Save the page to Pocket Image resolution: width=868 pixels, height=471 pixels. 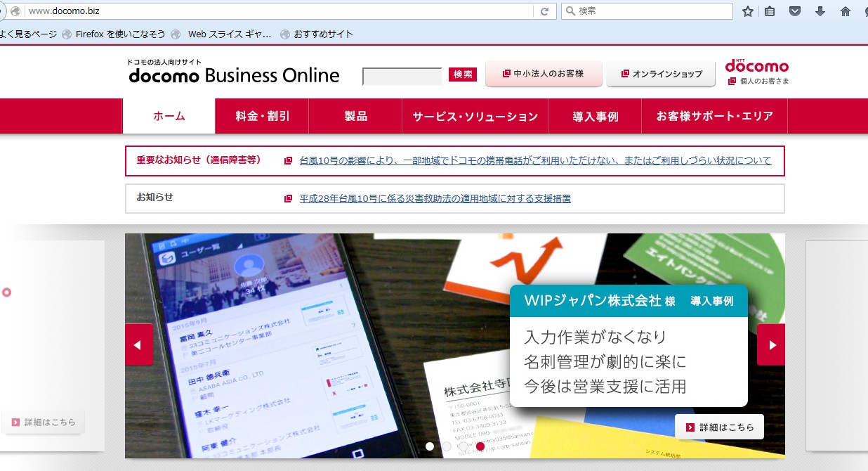coord(795,11)
